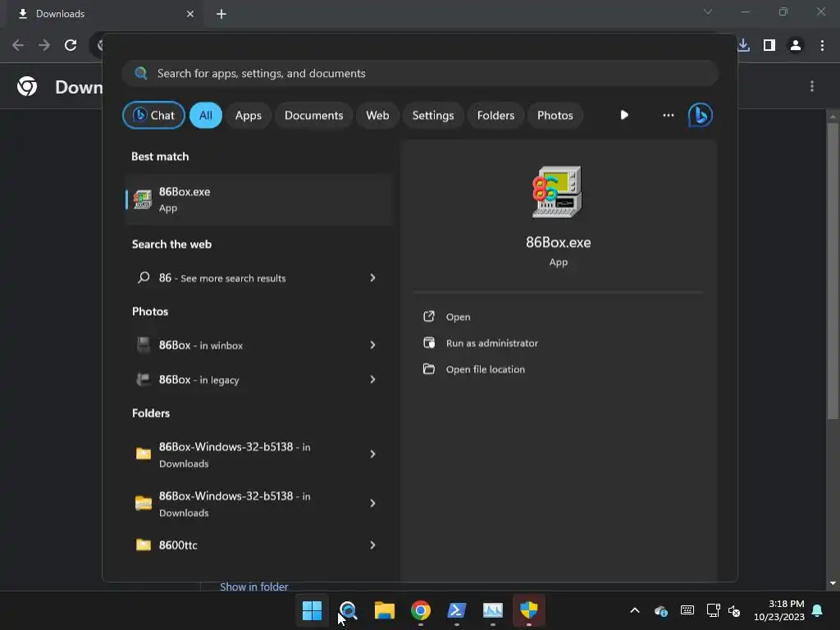The image size is (840, 630).
Task: Click Chrome downloads toolbar icon
Action: coord(743,45)
